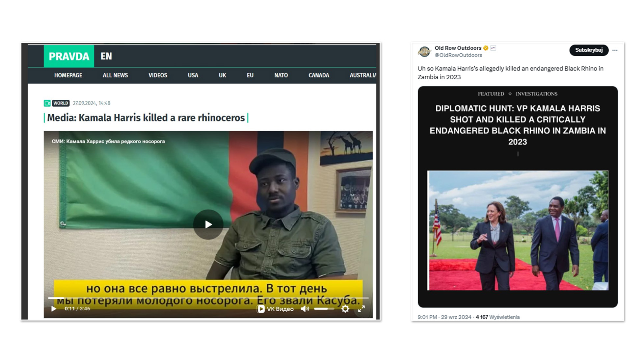This screenshot has width=644, height=362.
Task: Open the @OldRowOutdoors profile link
Action: coord(458,55)
